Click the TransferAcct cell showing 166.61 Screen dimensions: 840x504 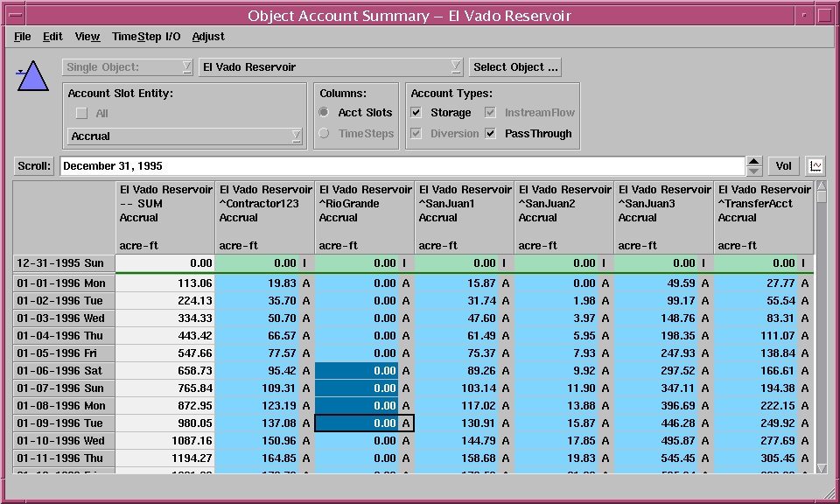[763, 371]
